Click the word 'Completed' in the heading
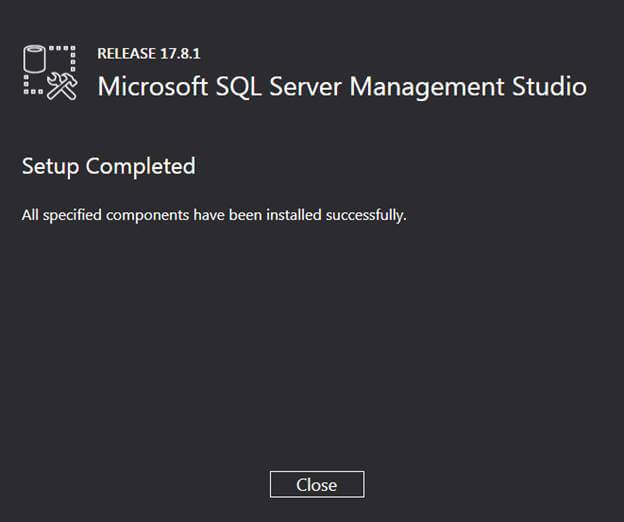This screenshot has width=624, height=522. point(140,166)
